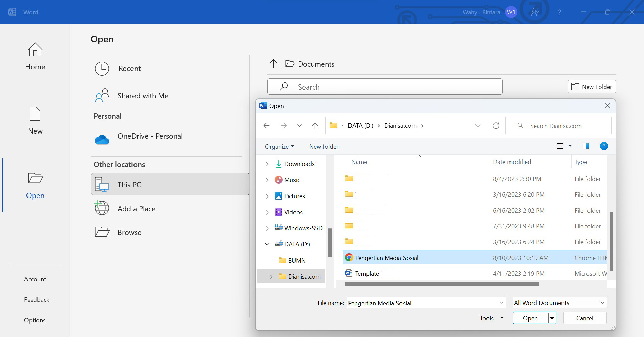The width and height of the screenshot is (644, 337).
Task: Select OneDrive - Personal storage
Action: [150, 136]
